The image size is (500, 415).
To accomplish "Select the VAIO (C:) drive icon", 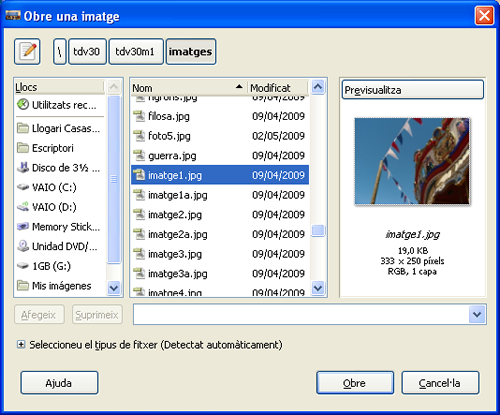I will coord(23,187).
